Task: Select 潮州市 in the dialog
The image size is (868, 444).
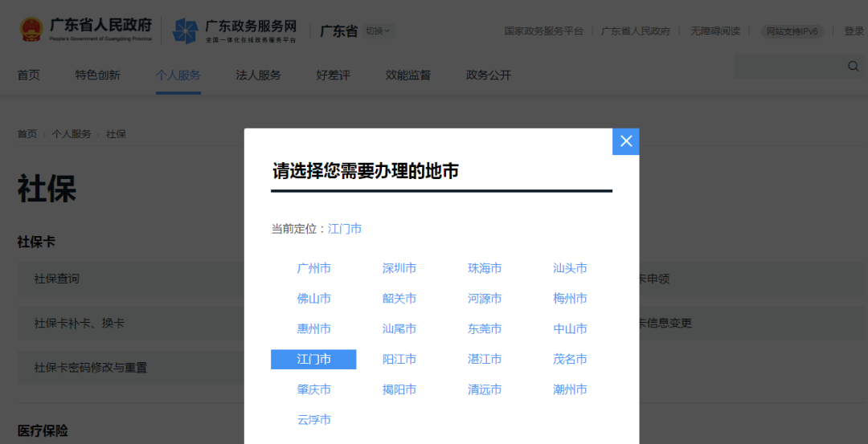Action: point(570,389)
